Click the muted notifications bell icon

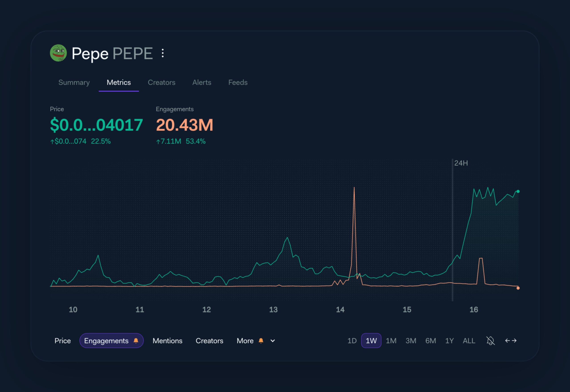pos(490,341)
